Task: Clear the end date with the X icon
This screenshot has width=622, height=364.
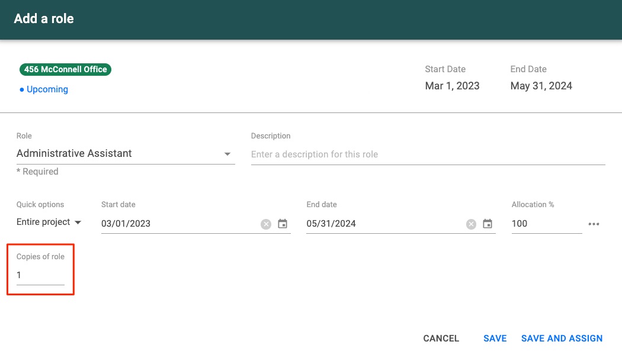Action: [471, 224]
